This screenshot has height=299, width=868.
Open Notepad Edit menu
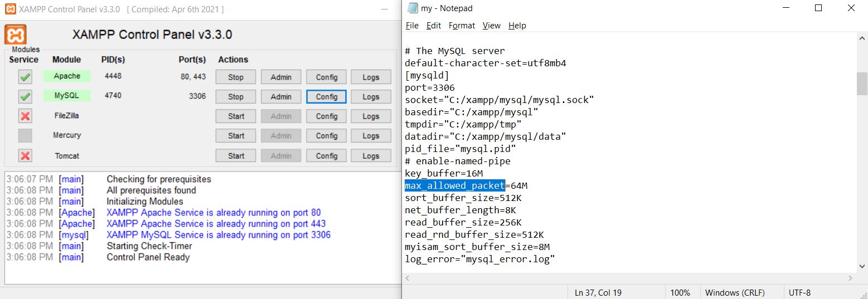[x=433, y=26]
